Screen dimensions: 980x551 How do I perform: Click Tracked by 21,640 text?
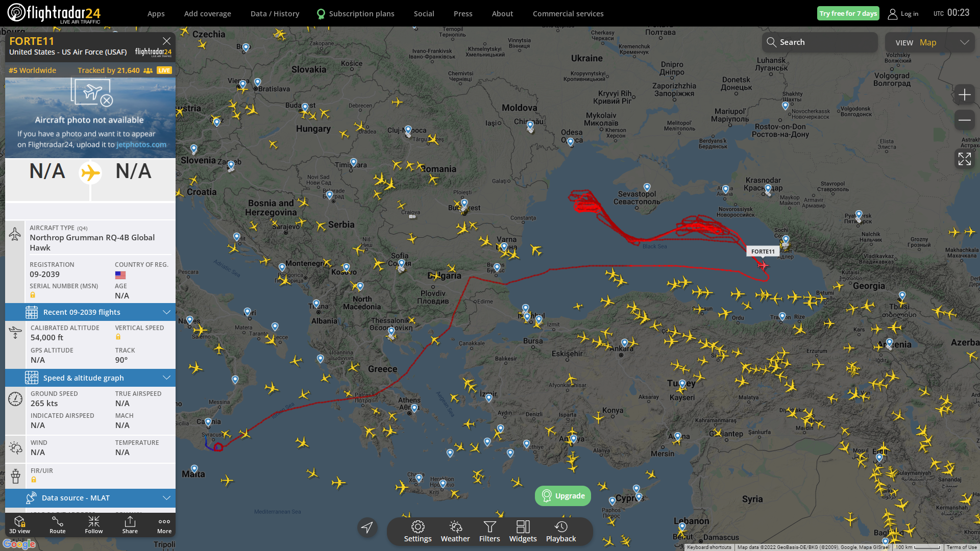tap(109, 70)
